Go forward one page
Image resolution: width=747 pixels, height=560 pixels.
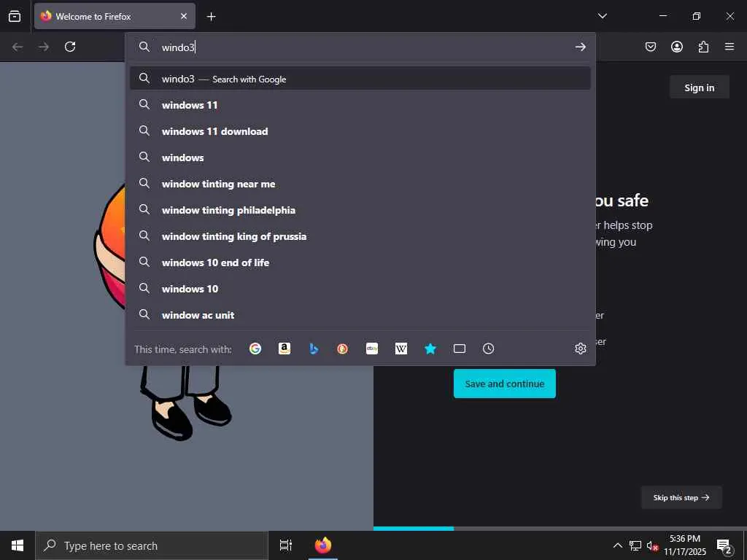click(44, 47)
